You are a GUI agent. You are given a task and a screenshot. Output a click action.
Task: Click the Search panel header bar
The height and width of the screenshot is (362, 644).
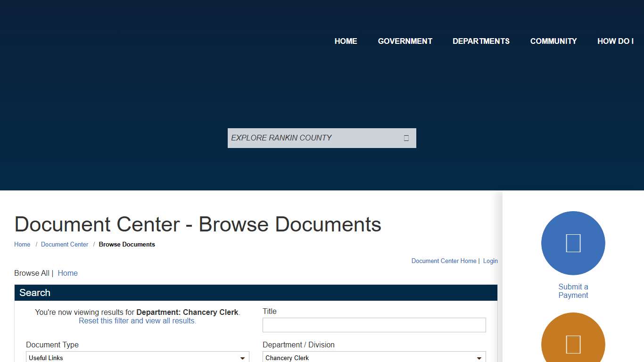[256, 293]
